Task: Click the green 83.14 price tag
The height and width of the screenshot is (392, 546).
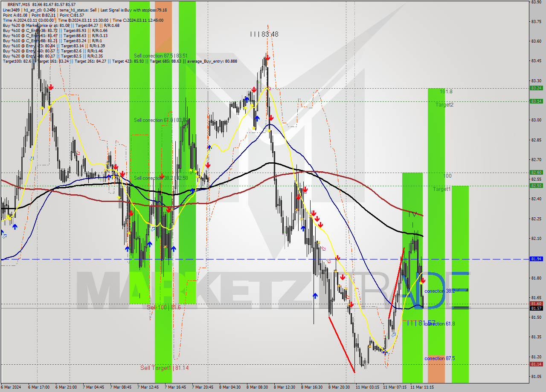Action: 536,101
